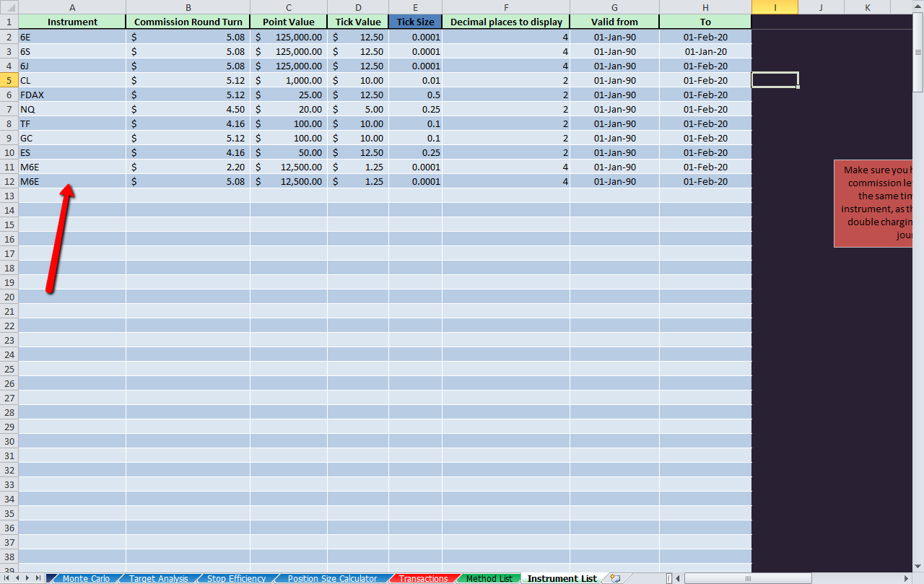Click the vertical scrollbar down arrow
Viewport: 924px width, 584px height.
918,567
